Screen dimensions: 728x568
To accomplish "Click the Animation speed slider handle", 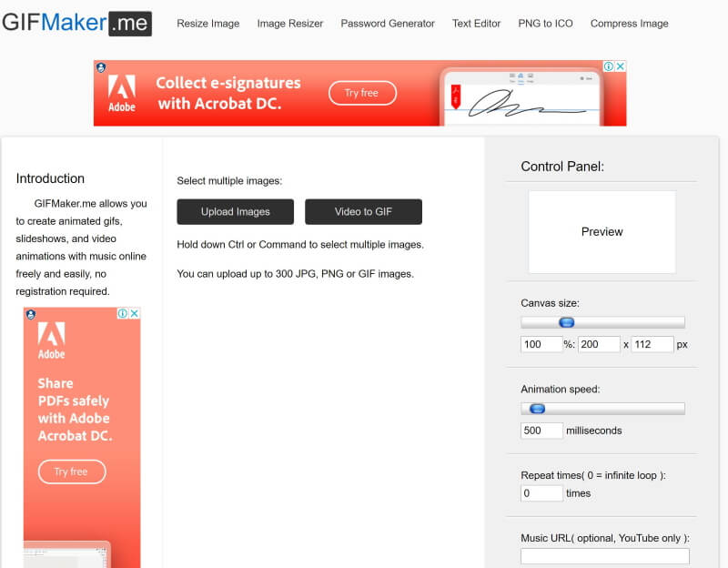I will (537, 409).
